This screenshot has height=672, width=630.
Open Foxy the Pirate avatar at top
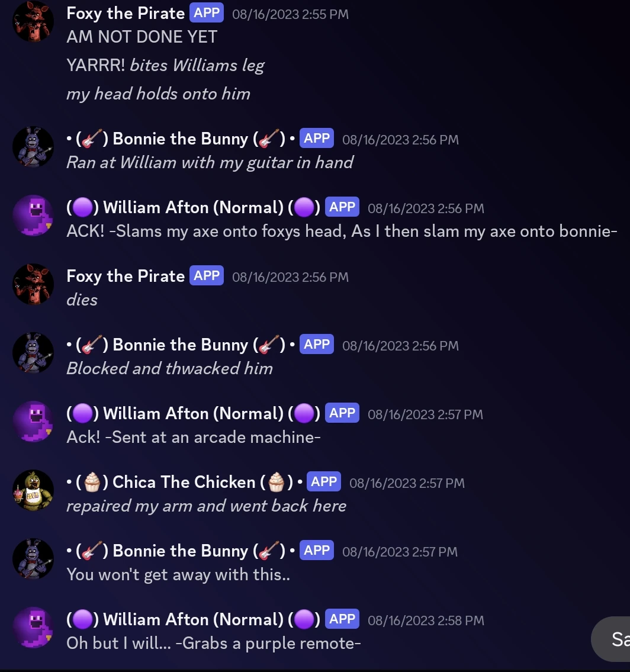click(x=33, y=21)
